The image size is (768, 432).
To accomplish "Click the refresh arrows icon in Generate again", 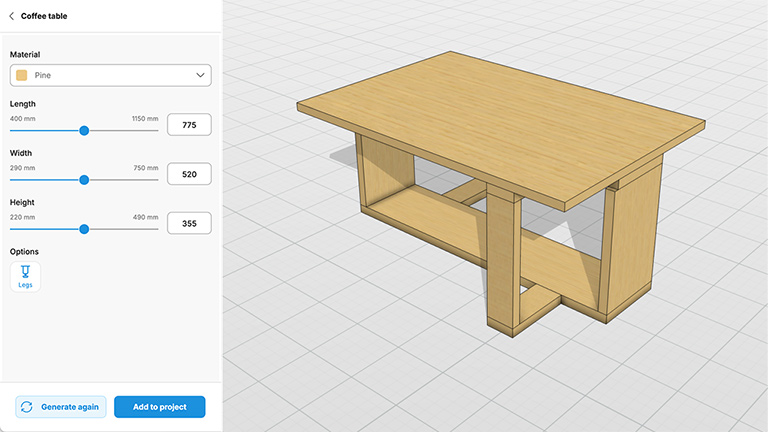I will [27, 407].
